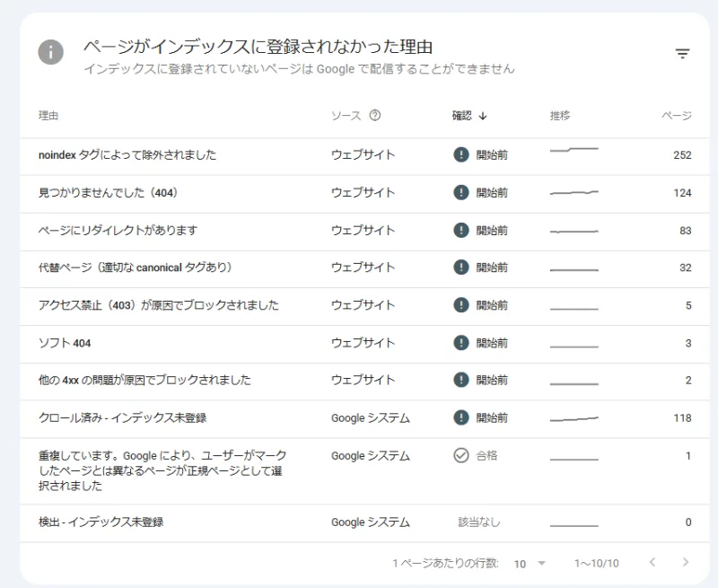Image resolution: width=718 pixels, height=588 pixels.
Task: Open 見つかりませんでした（404）row
Action: coord(364,193)
